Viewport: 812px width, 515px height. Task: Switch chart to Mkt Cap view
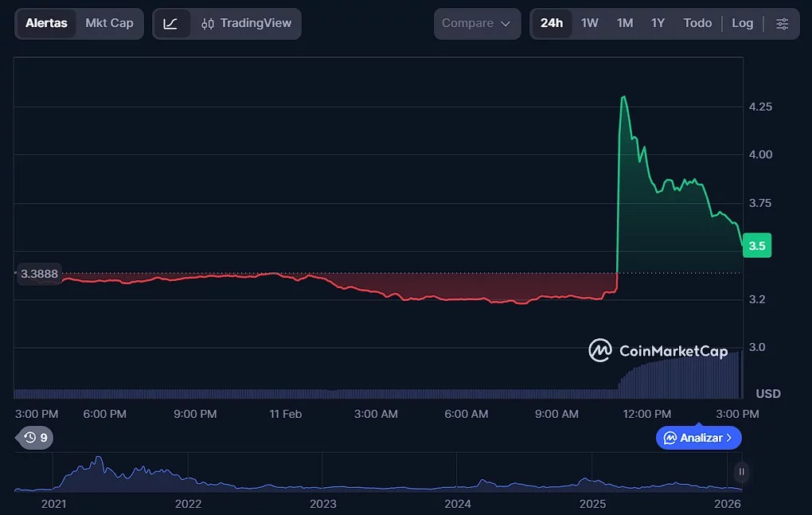pyautogui.click(x=109, y=23)
